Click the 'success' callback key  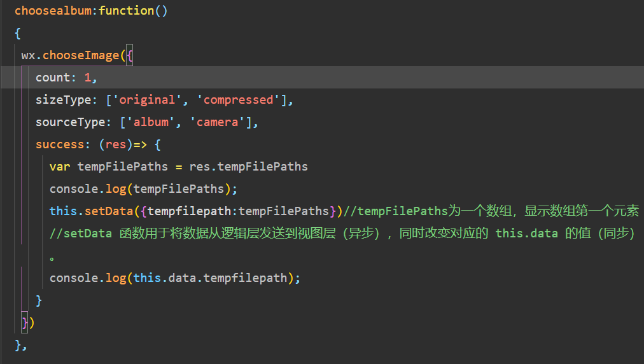tap(60, 144)
